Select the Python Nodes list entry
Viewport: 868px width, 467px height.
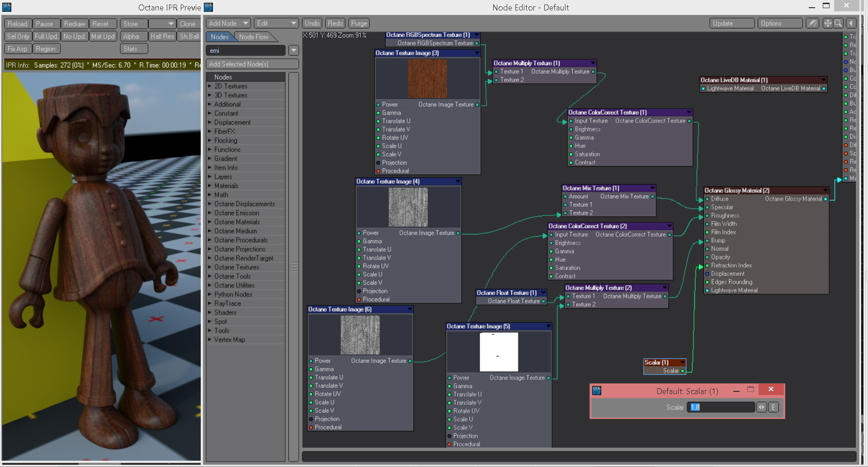(246, 294)
